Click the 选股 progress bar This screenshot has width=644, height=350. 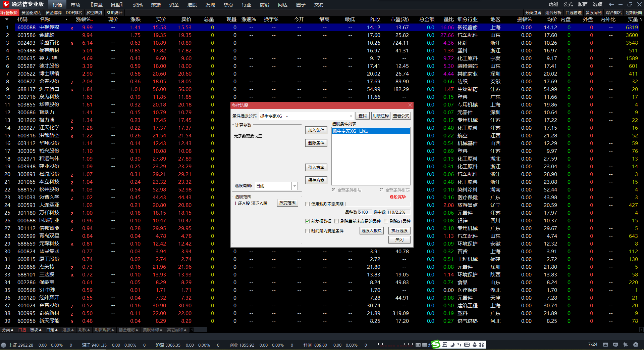[x=378, y=204]
